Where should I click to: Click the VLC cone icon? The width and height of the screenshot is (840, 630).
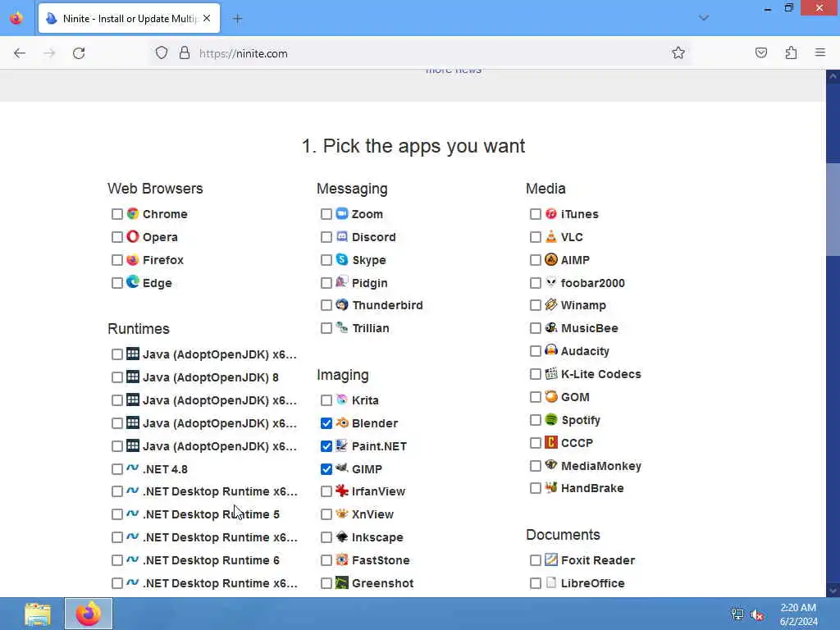[x=550, y=237]
